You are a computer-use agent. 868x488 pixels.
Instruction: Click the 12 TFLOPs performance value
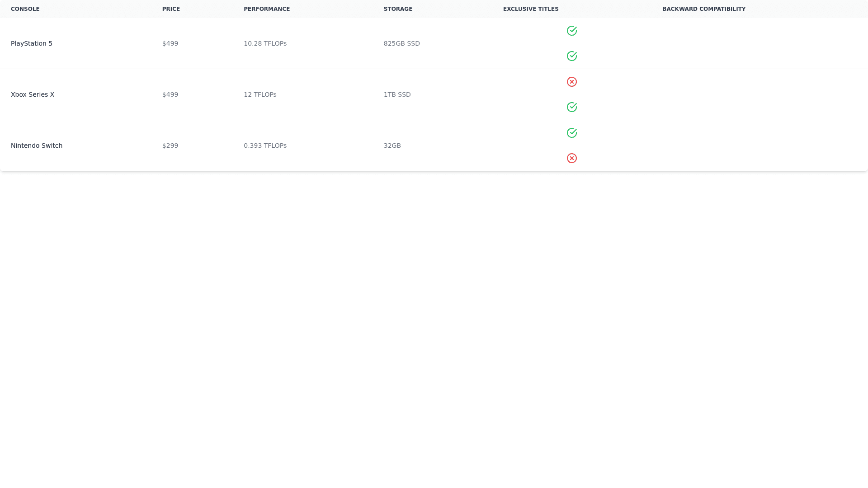260,94
